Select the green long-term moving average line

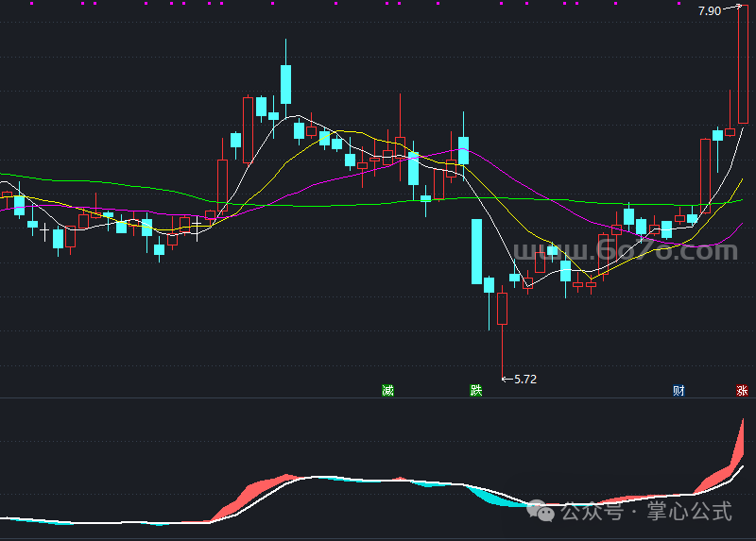coord(378,201)
